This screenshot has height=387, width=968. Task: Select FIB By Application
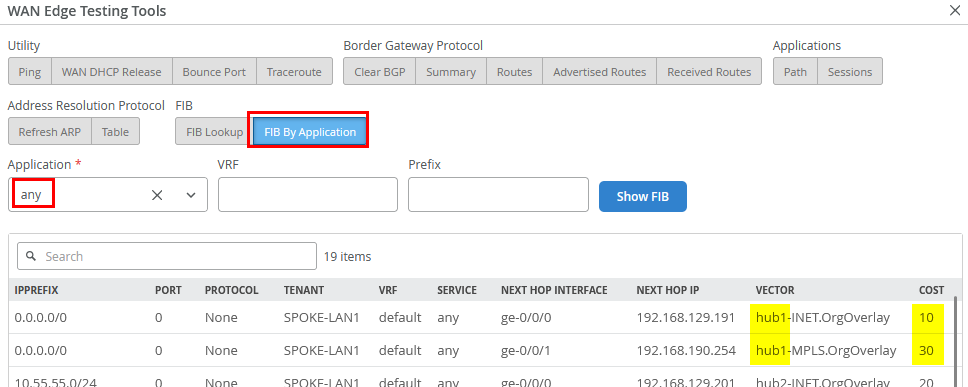(310, 131)
